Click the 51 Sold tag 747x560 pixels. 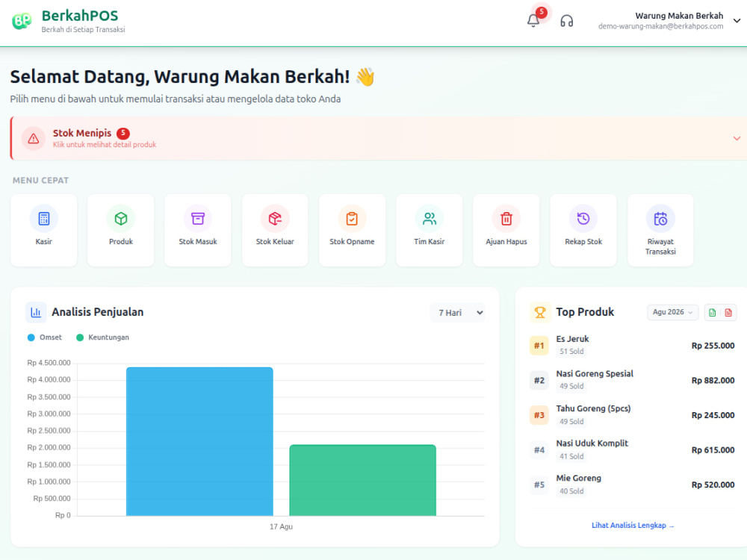571,352
